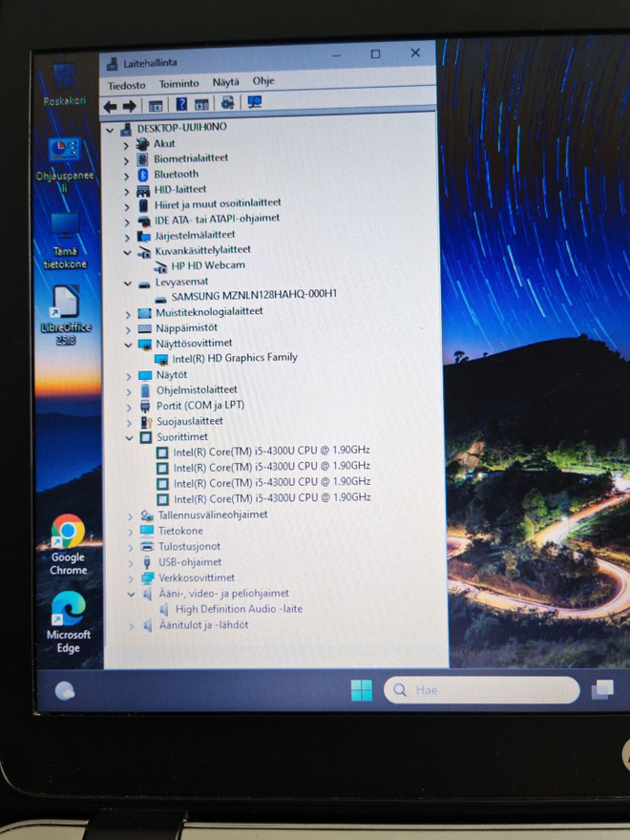Open the Toiminto menu
The width and height of the screenshot is (630, 840).
178,84
